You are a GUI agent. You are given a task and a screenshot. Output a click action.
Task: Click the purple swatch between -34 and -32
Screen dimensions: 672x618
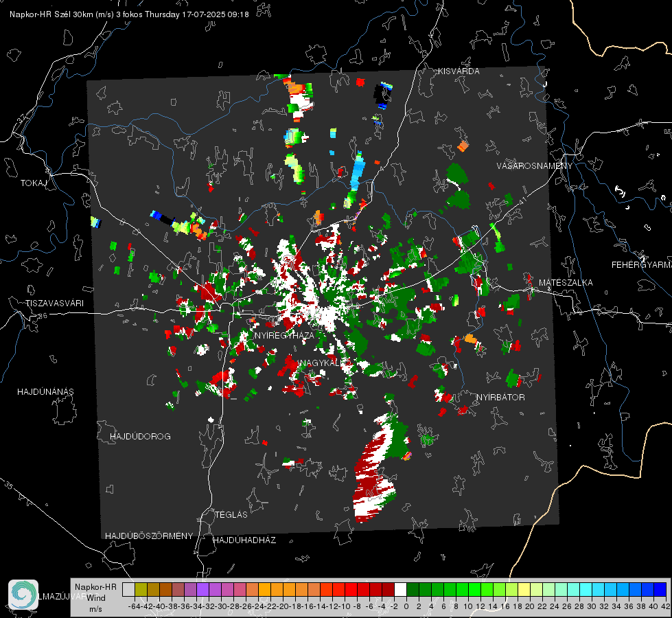click(202, 589)
